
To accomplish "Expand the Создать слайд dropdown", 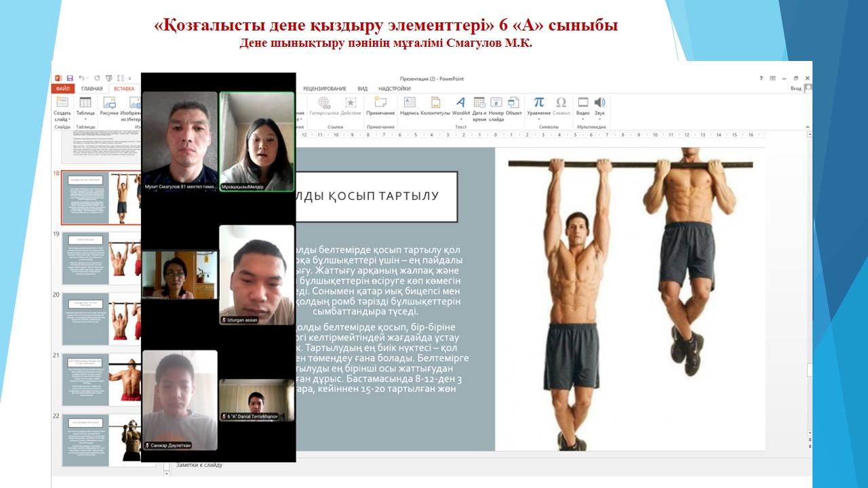I will coord(62,119).
